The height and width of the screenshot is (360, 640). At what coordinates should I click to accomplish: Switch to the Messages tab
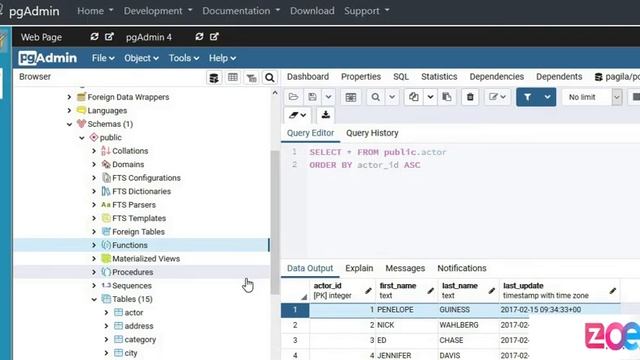405,268
